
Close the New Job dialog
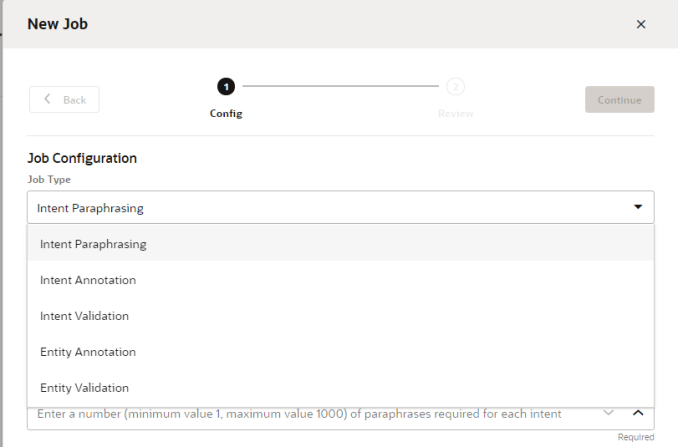[x=641, y=24]
